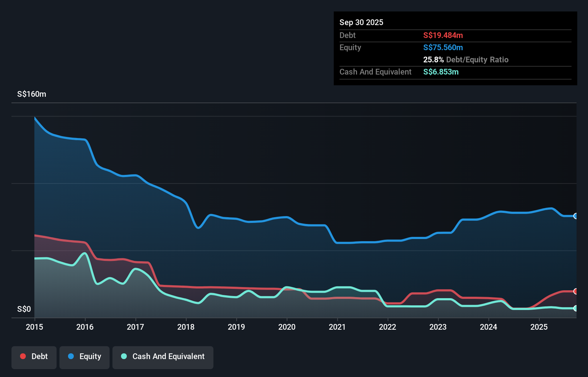Click the S$160m gridline label
The height and width of the screenshot is (377, 588).
click(31, 94)
